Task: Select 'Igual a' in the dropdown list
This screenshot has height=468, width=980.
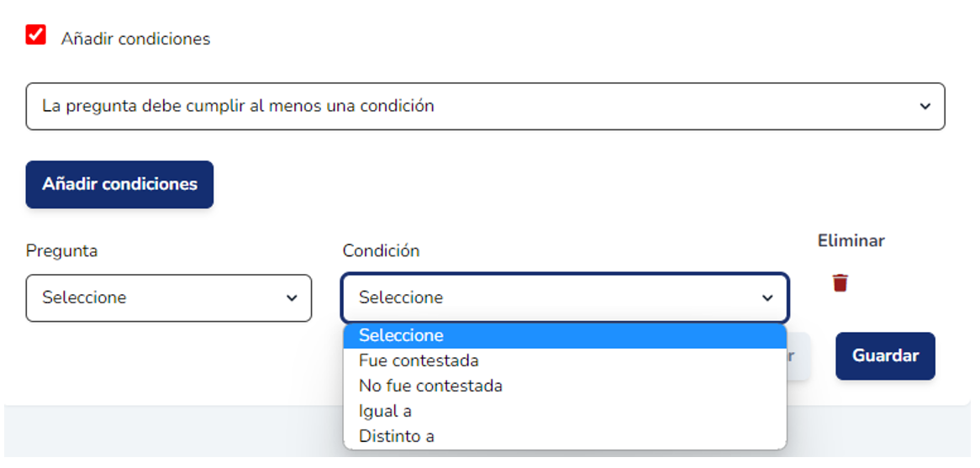Action: (x=385, y=411)
